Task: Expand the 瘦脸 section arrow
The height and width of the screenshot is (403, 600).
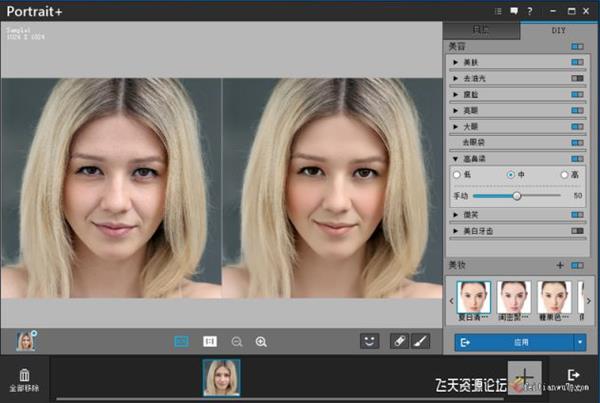Action: point(455,94)
